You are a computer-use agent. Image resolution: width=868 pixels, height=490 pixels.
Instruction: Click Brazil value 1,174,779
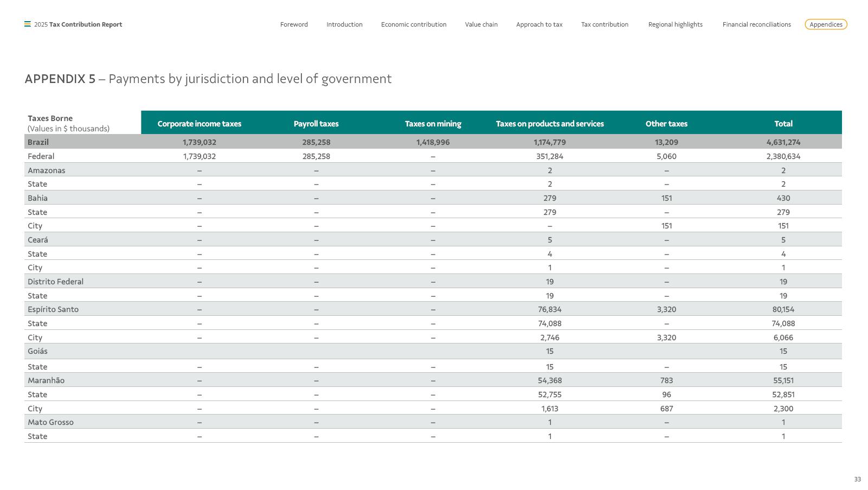550,142
